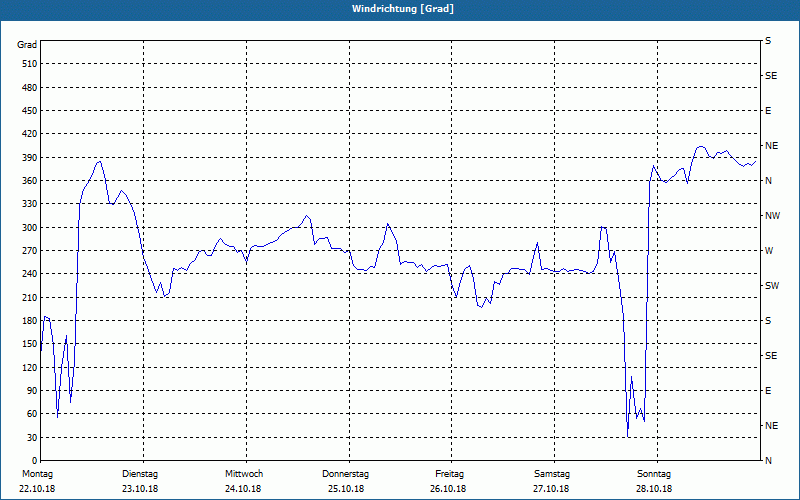Click the 210 degree axis label
800x500 pixels.
(29, 297)
